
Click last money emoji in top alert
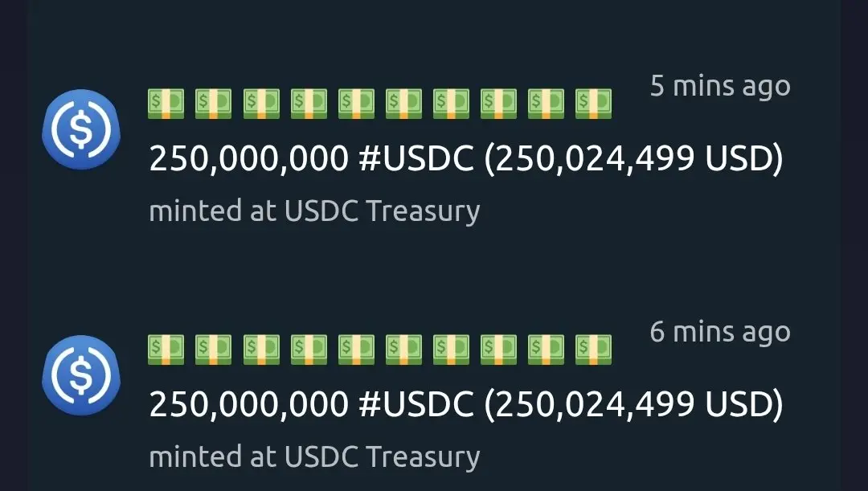(x=593, y=104)
